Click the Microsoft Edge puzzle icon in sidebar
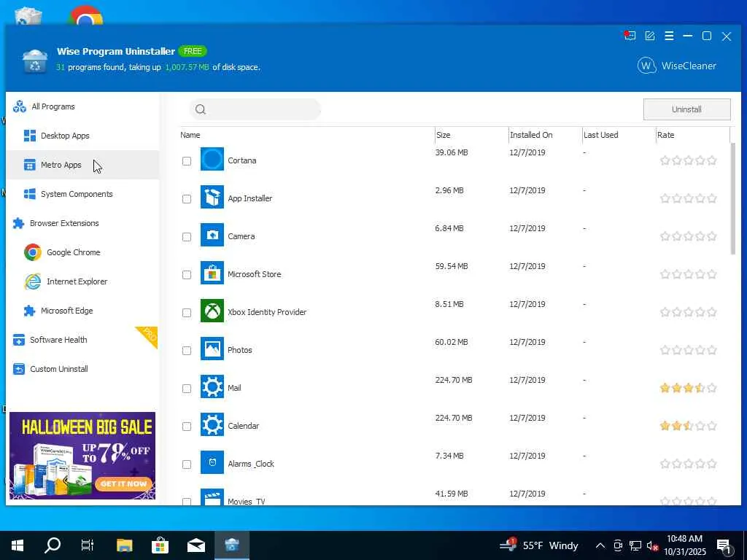The image size is (747, 560). tap(29, 311)
